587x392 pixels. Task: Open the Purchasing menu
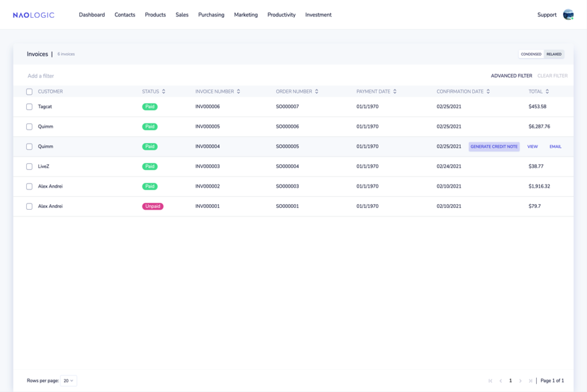coord(211,15)
